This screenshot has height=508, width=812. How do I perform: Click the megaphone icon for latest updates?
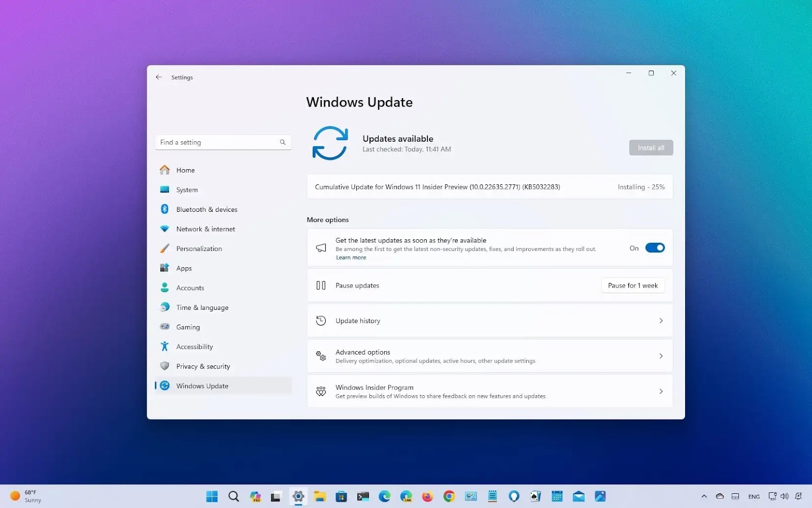[321, 248]
